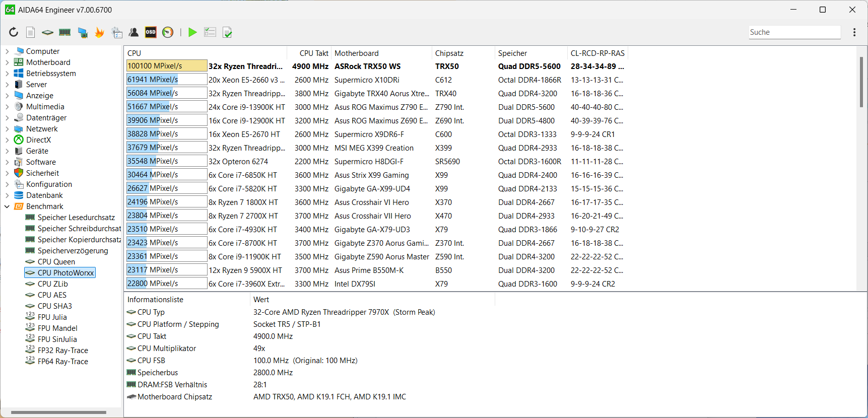
Task: Expand the Netzwerk tree node
Action: pyautogui.click(x=7, y=129)
